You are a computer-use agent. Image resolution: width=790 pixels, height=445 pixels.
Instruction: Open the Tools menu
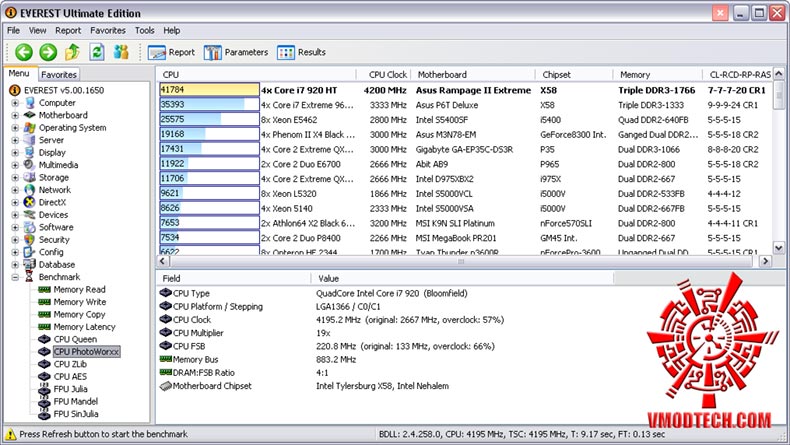(x=145, y=30)
